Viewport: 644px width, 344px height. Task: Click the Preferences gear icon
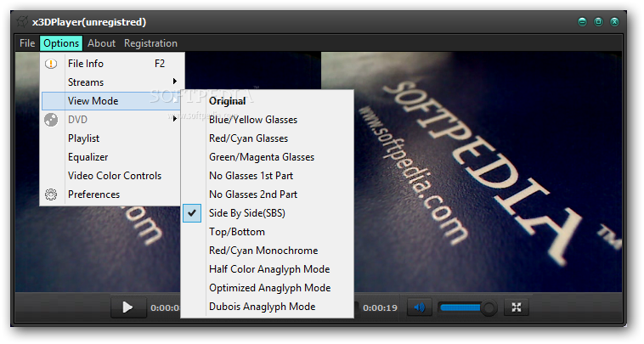point(51,195)
